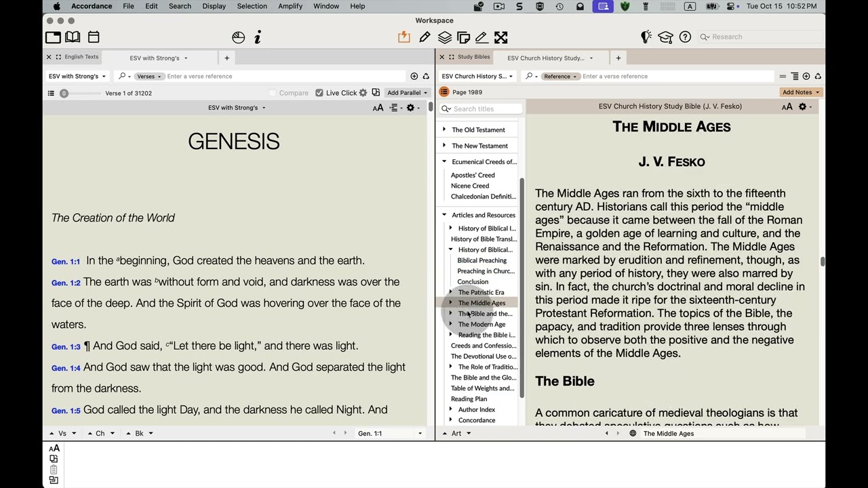Move the verse position slider handle

point(64,93)
